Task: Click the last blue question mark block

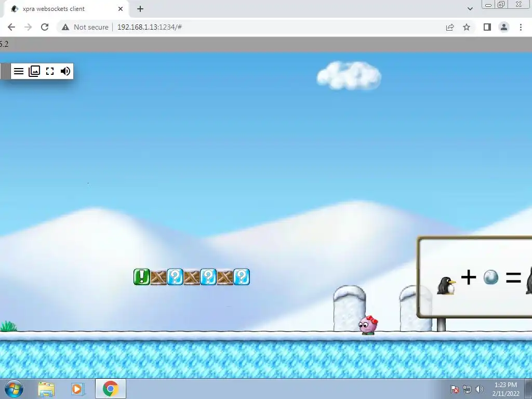Action: coord(242,277)
